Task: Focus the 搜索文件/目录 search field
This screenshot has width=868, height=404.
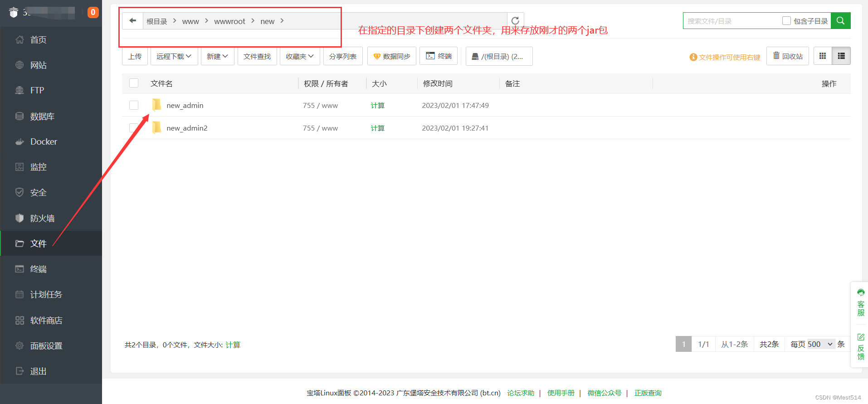Action: click(x=731, y=21)
